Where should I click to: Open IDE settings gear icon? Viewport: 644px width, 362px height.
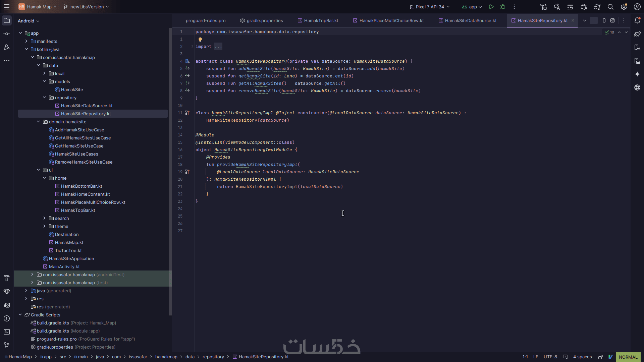624,7
